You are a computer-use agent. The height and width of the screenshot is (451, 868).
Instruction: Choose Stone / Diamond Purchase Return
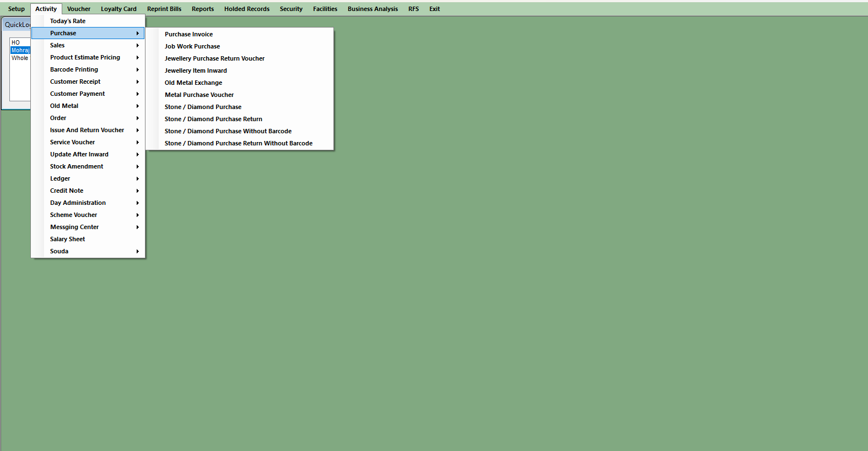click(240, 119)
